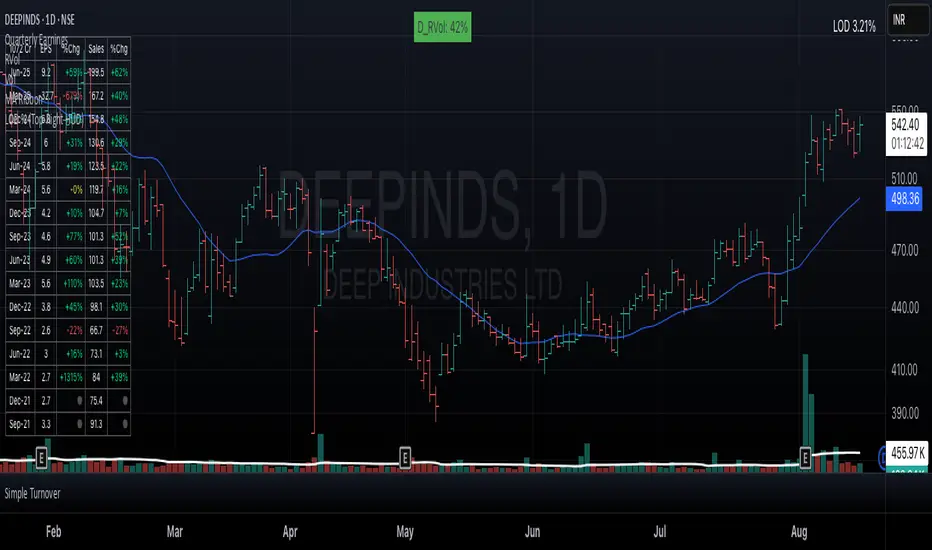Click 390.00 on the price axis

pos(905,413)
